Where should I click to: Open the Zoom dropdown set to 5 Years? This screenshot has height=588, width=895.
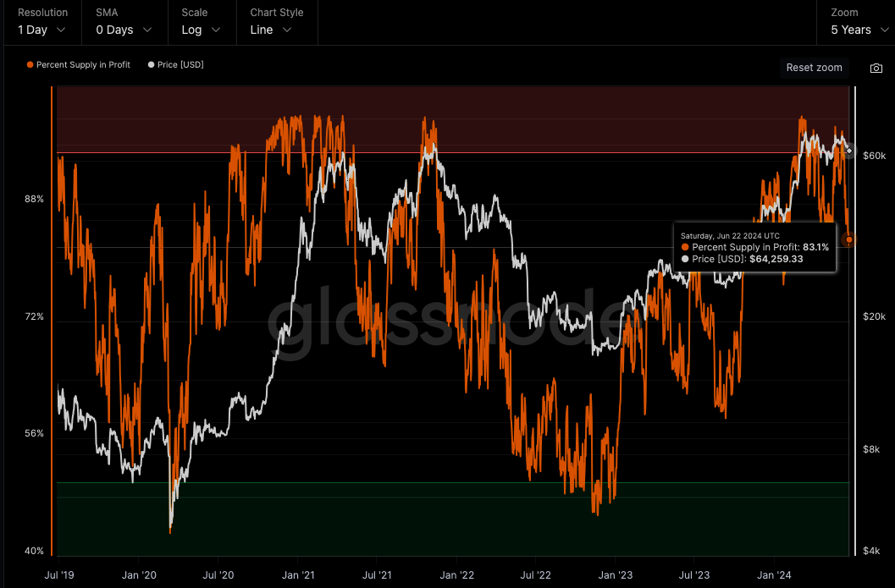tap(859, 30)
